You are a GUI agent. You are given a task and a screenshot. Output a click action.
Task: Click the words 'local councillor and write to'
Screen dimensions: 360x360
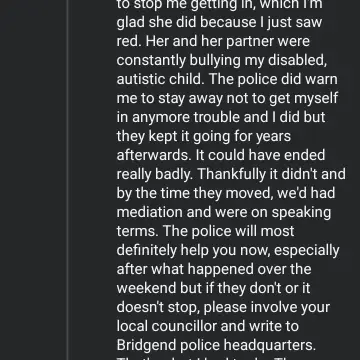pos(207,326)
